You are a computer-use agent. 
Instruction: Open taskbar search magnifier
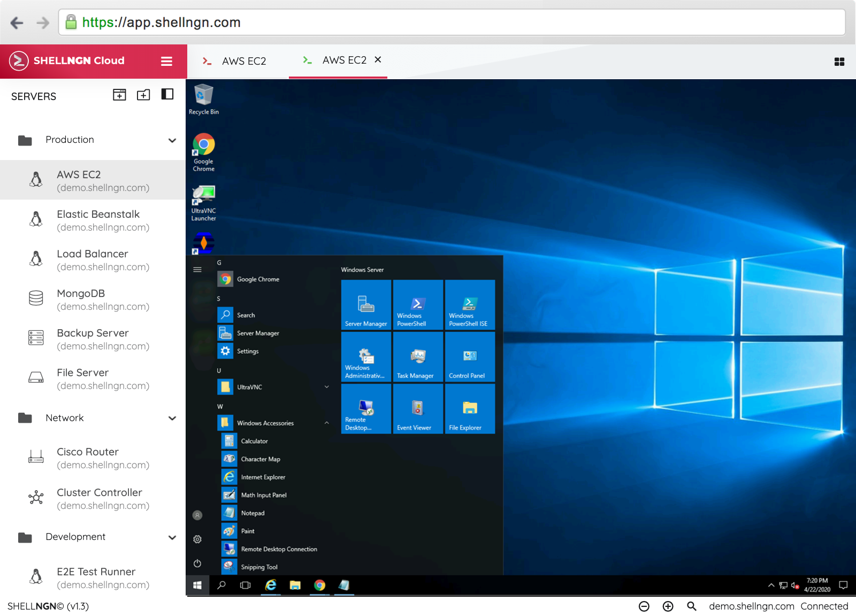coord(221,585)
